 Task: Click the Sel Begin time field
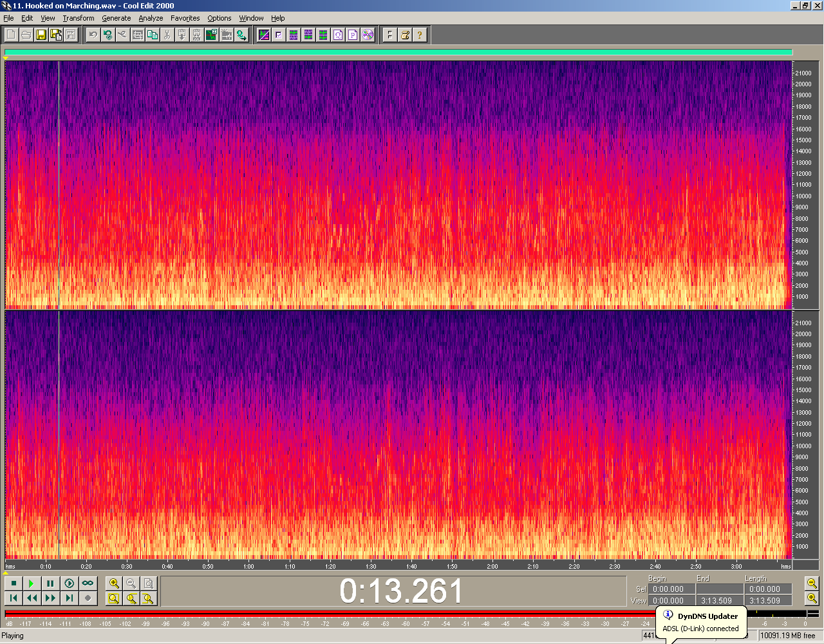671,589
